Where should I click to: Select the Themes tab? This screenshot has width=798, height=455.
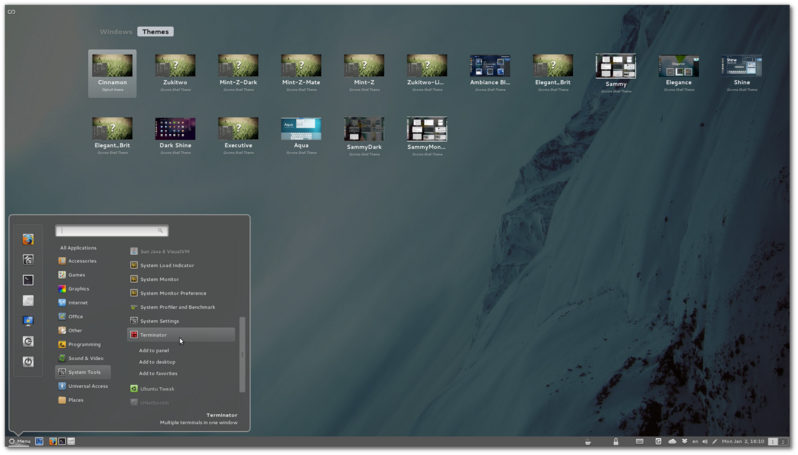tap(155, 32)
